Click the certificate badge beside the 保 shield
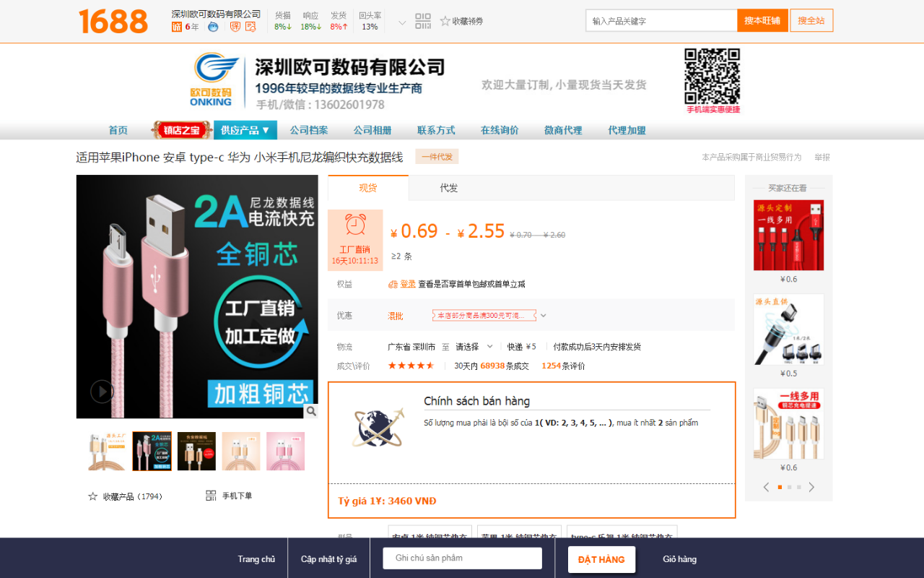 coord(250,27)
